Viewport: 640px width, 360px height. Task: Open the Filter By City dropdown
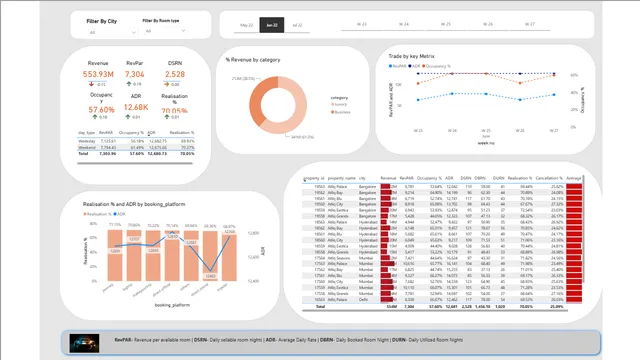click(x=113, y=32)
